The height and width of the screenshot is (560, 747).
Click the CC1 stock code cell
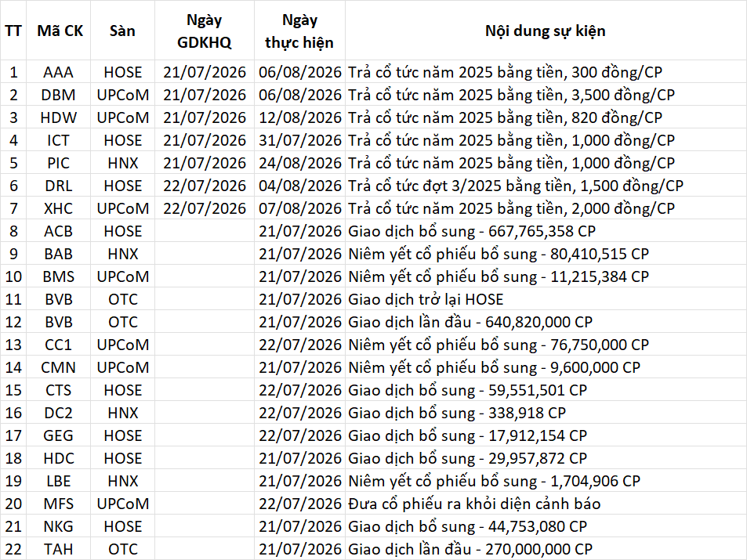click(x=59, y=345)
